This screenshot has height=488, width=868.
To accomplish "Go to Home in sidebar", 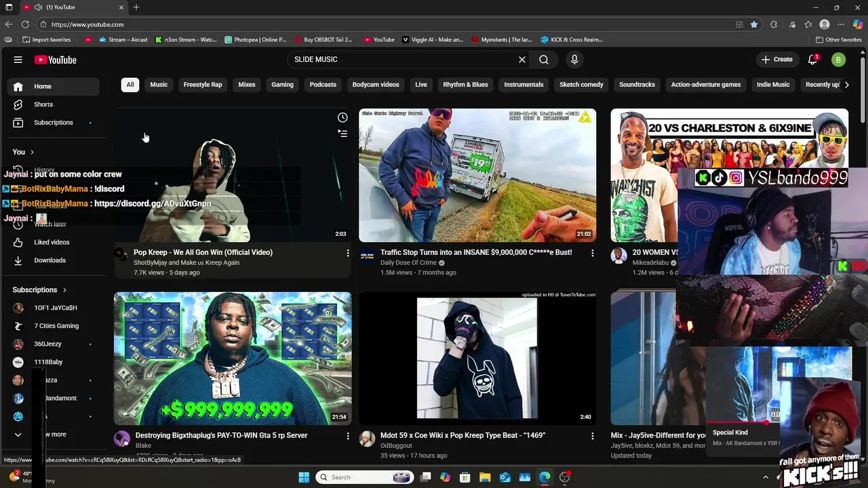I will (x=53, y=86).
